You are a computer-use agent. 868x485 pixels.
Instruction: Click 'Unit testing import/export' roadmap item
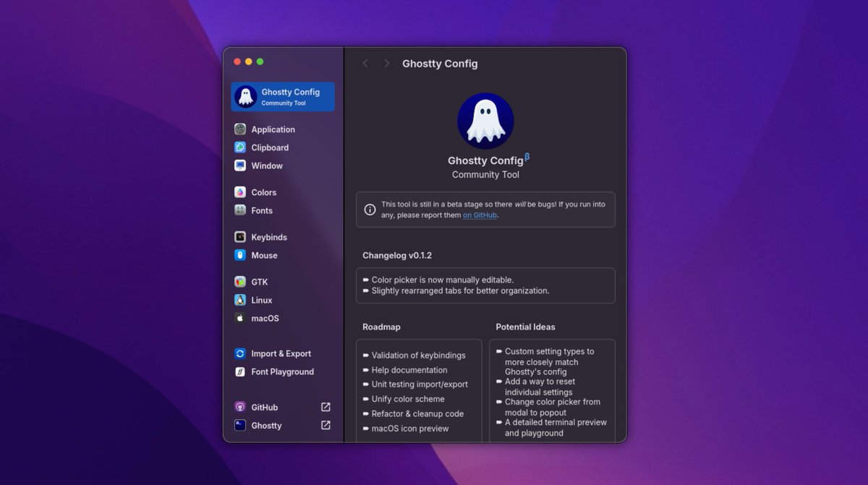click(x=420, y=385)
